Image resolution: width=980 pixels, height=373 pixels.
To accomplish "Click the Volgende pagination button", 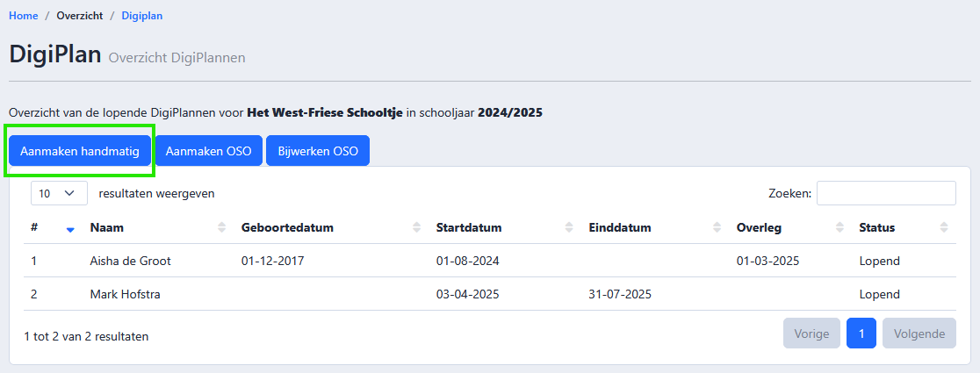I will click(x=919, y=334).
